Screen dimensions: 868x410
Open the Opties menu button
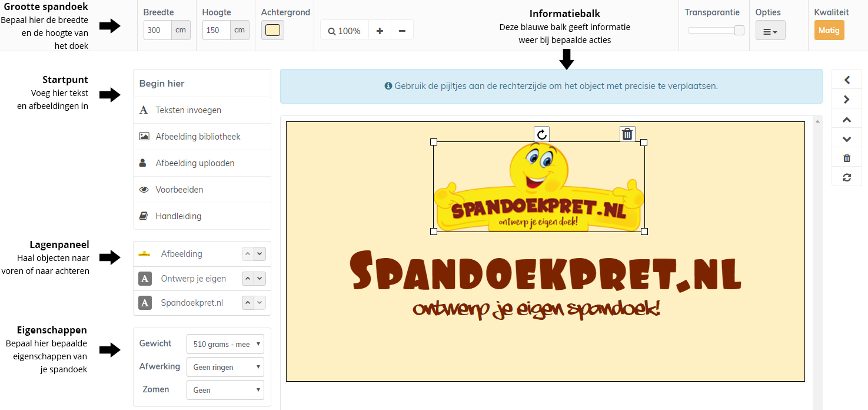(770, 31)
